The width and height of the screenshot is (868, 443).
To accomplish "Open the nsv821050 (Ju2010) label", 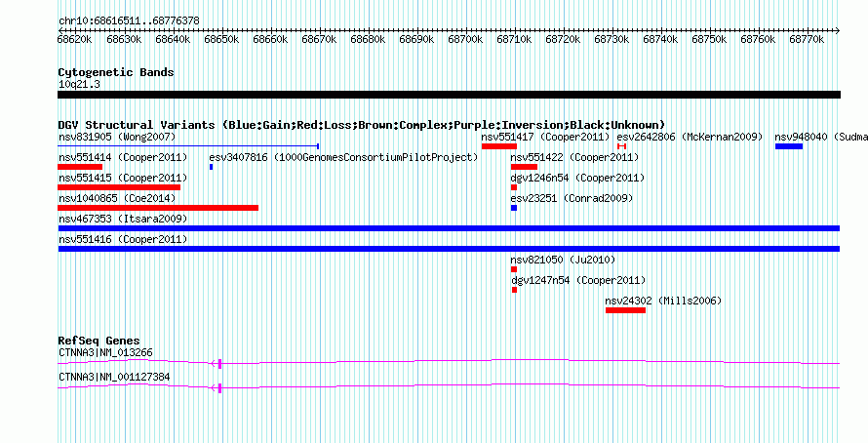I will (x=563, y=260).
